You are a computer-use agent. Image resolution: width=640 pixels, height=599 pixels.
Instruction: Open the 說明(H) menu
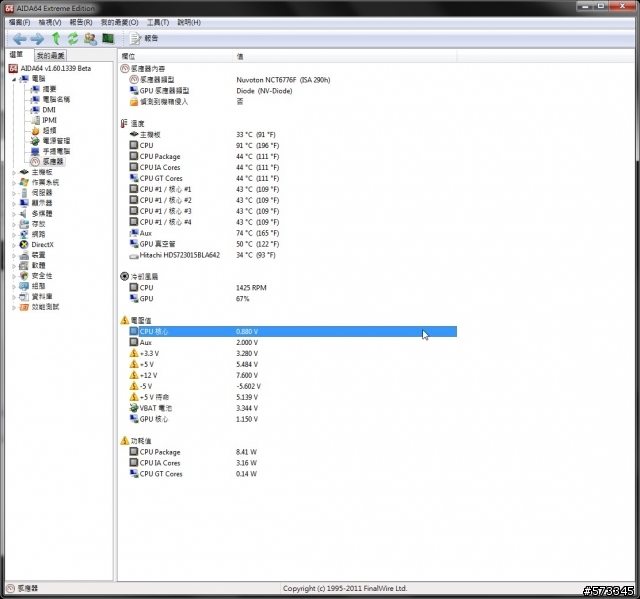(x=189, y=22)
